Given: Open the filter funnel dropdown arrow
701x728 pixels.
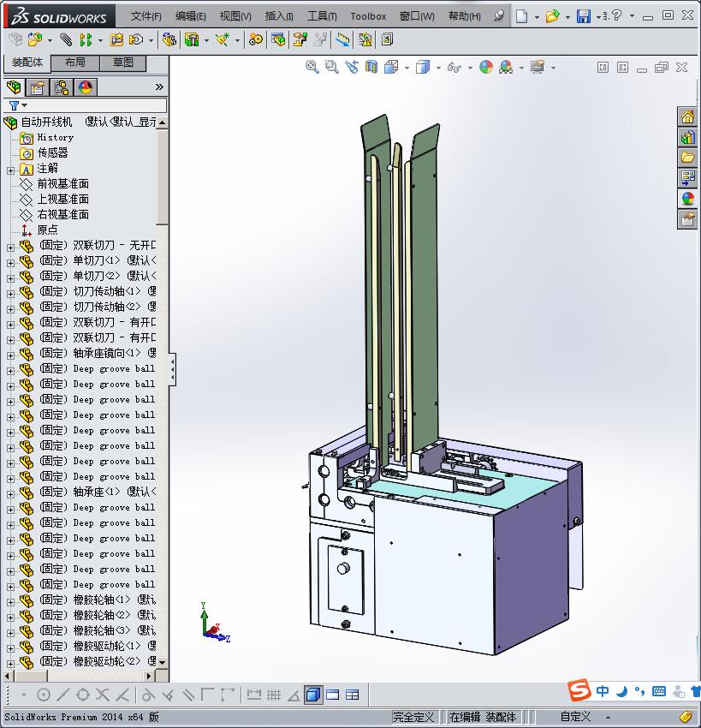Looking at the screenshot, I should (25, 105).
